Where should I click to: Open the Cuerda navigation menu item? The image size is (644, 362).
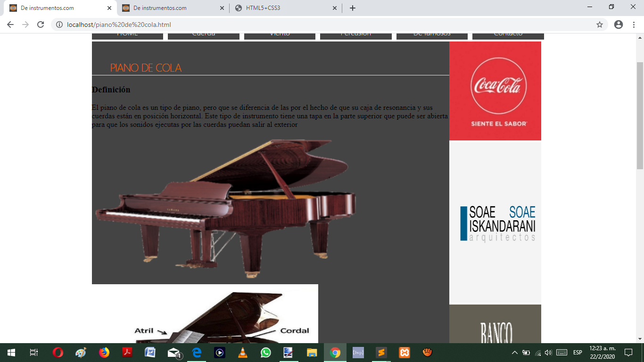pyautogui.click(x=204, y=36)
